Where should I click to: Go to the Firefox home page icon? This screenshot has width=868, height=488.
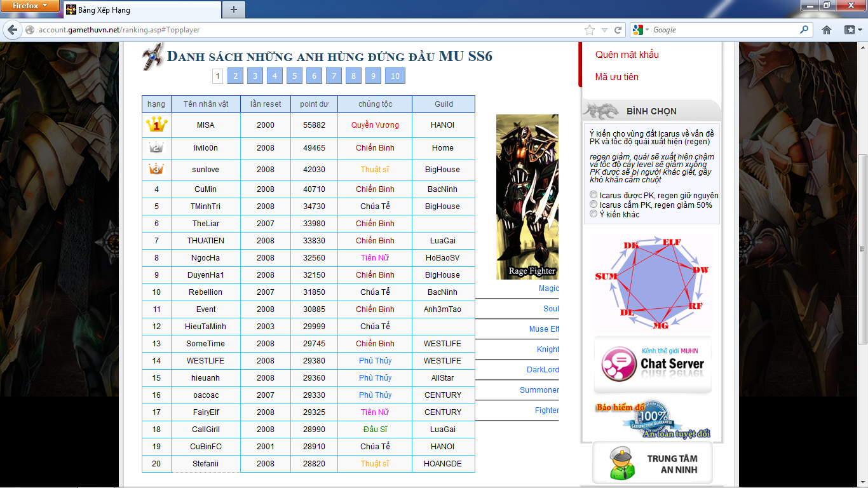tap(827, 30)
